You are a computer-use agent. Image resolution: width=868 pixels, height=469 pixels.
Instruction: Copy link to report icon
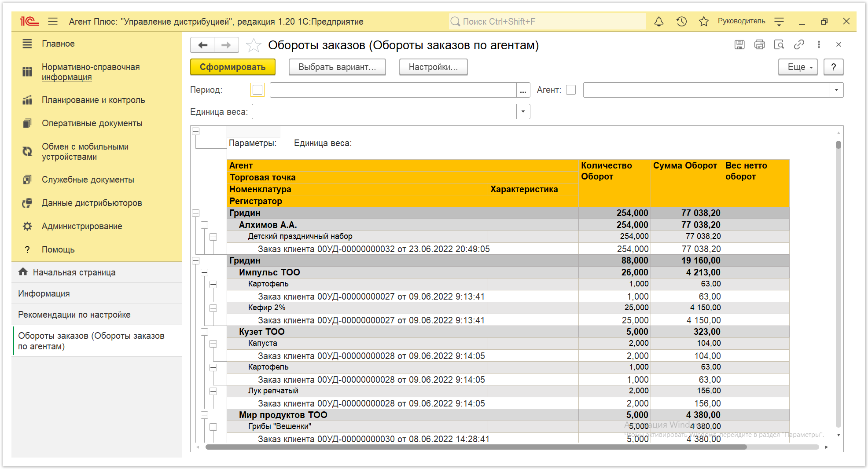tap(799, 44)
